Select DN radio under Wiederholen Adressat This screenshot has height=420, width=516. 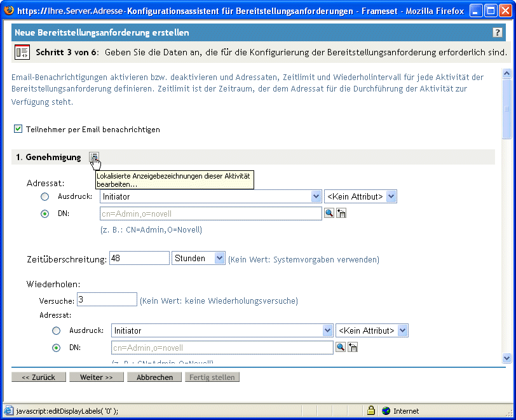coord(57,348)
